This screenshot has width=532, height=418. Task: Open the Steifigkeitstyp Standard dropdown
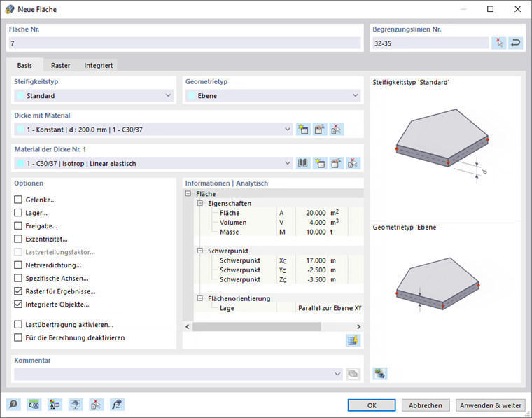click(94, 95)
